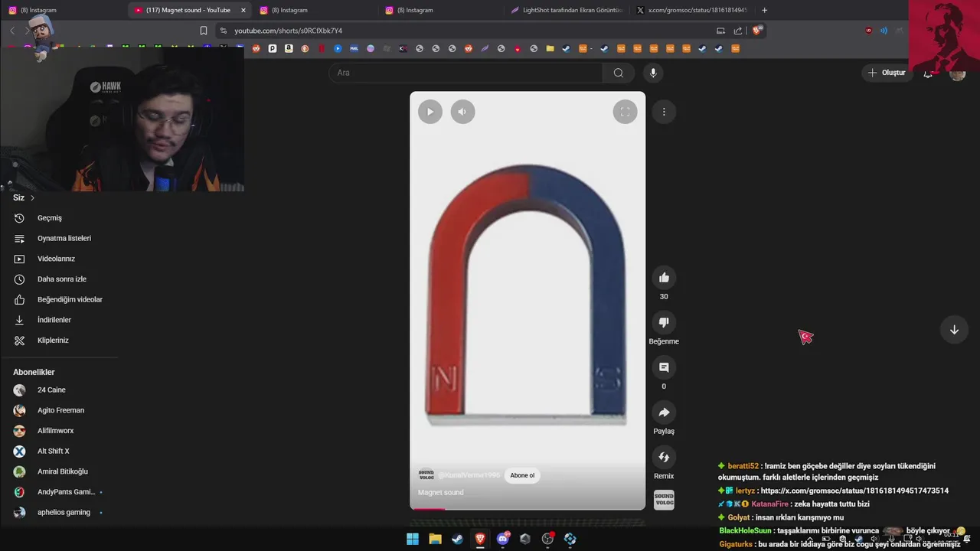Switch to the second Instagram tab
Image resolution: width=980 pixels, height=551 pixels.
315,10
